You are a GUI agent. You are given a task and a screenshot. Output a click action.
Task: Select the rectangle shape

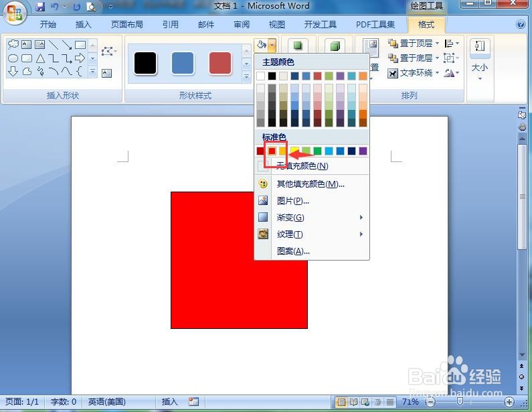tap(80, 44)
